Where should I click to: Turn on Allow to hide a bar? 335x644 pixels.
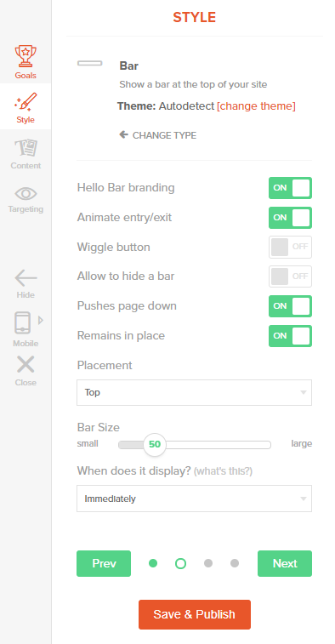click(290, 276)
